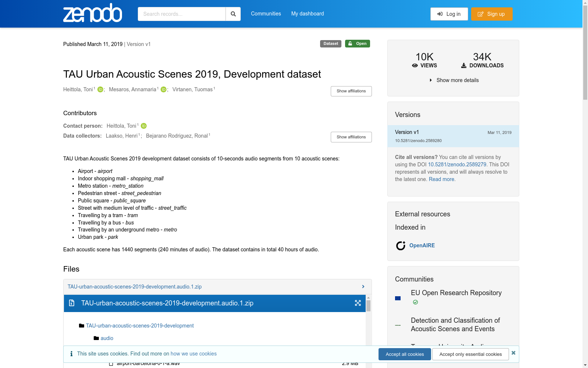588x368 pixels.
Task: Open the audio folder in the preview
Action: point(107,338)
